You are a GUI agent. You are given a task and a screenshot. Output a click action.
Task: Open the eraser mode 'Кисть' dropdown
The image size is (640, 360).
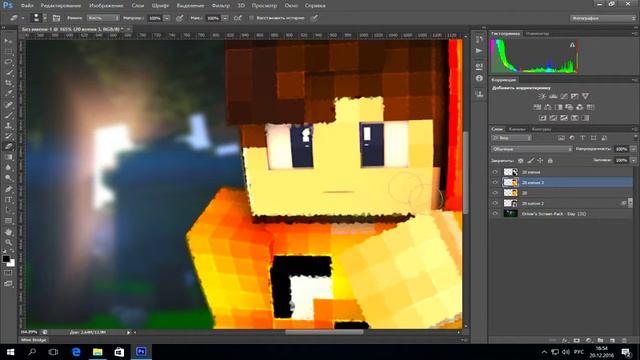[x=103, y=18]
